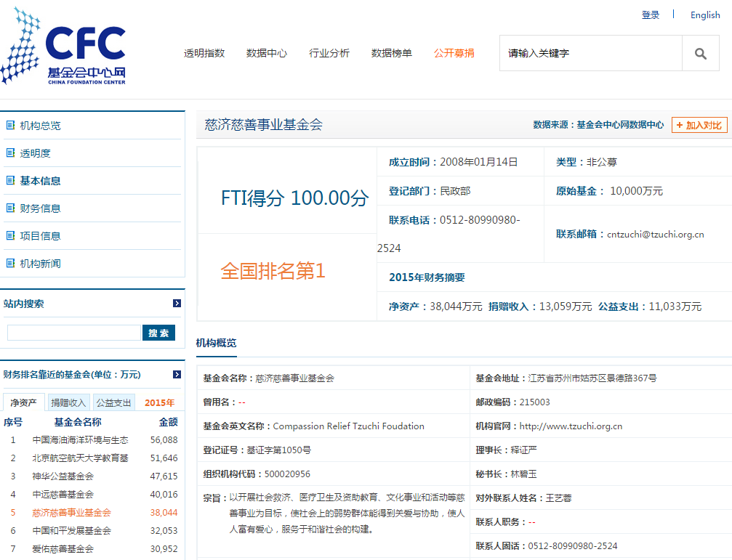The image size is (732, 560).
Task: Open 中远慈善基金会 in ranking list
Action: [63, 494]
